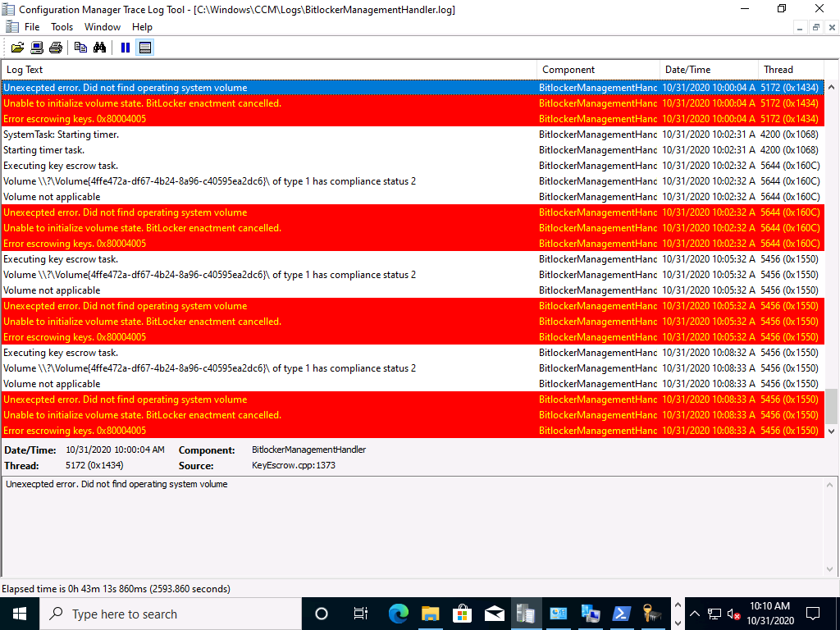The image size is (840, 630).
Task: Open the Windows Start menu
Action: (x=20, y=614)
